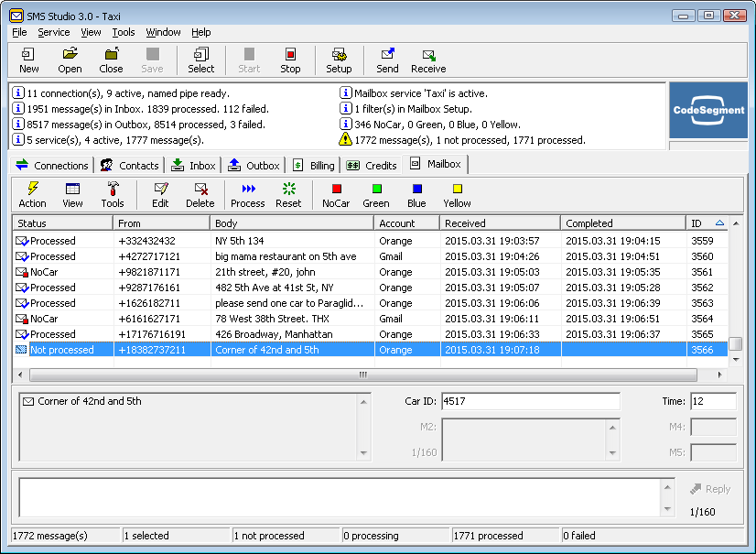Click the Receive message icon
Viewport: 756px width, 554px height.
pyautogui.click(x=428, y=60)
